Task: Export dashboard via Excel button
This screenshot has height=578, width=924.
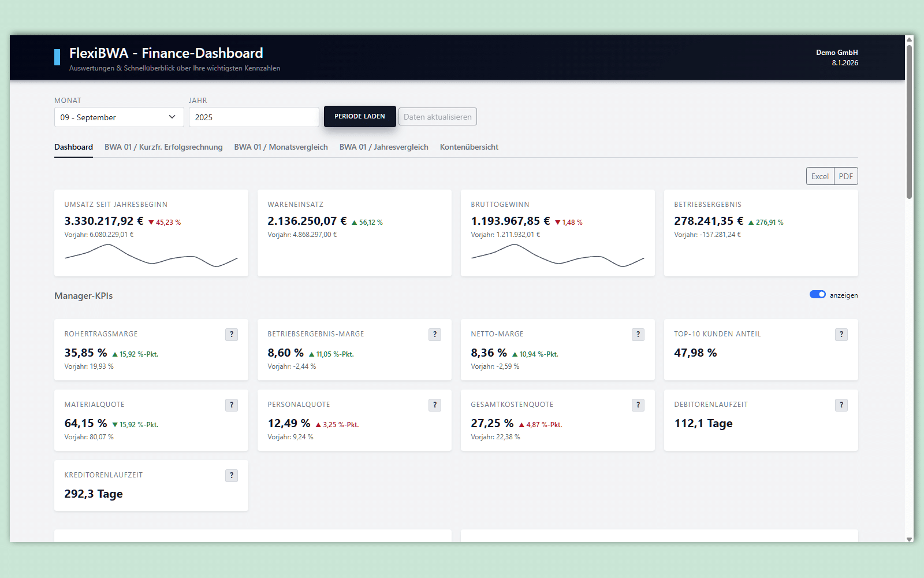Action: point(819,176)
